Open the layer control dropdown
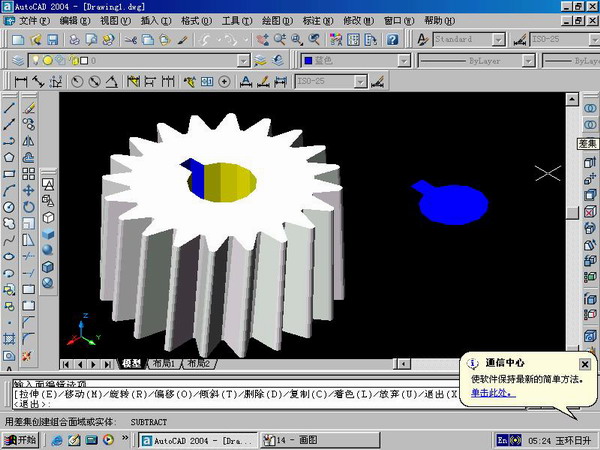600x450 pixels. click(243, 60)
